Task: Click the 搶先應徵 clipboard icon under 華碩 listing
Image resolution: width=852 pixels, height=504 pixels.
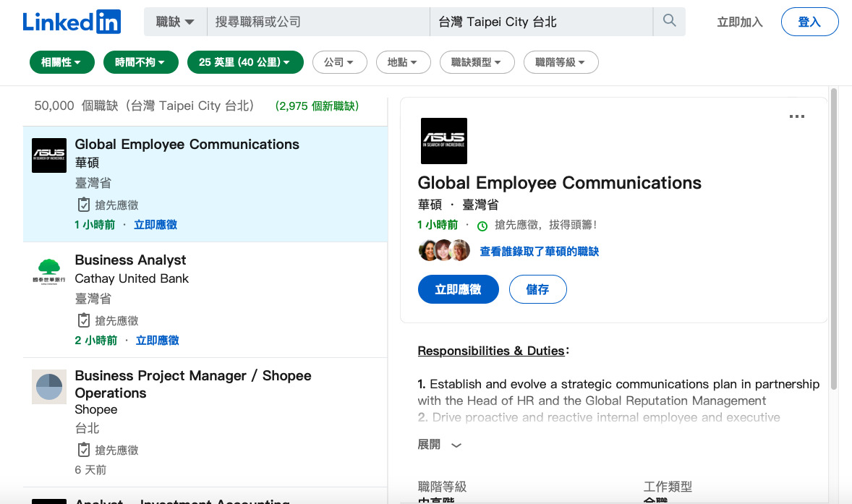Action: 84,205
